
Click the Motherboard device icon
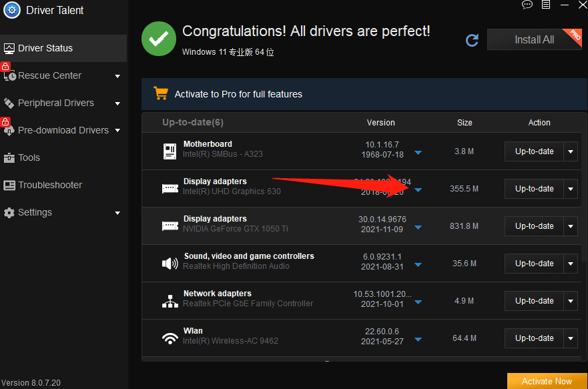170,151
